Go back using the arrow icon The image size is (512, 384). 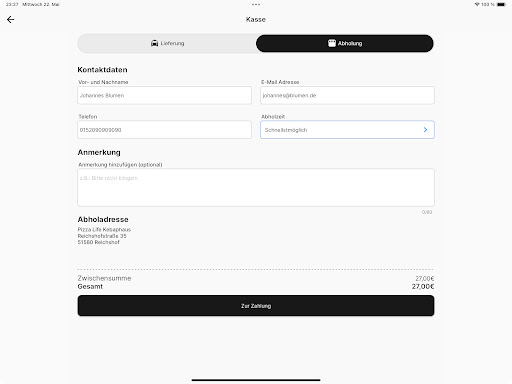tap(11, 20)
